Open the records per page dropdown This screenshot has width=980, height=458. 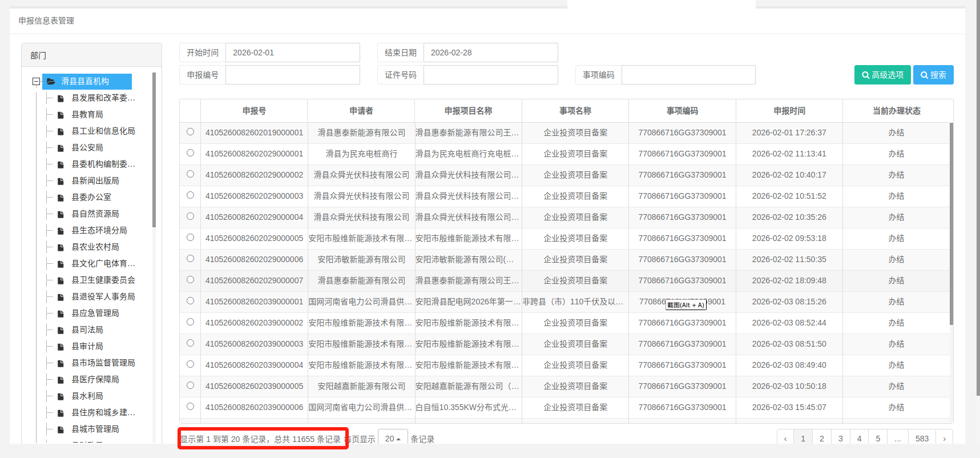pyautogui.click(x=393, y=439)
